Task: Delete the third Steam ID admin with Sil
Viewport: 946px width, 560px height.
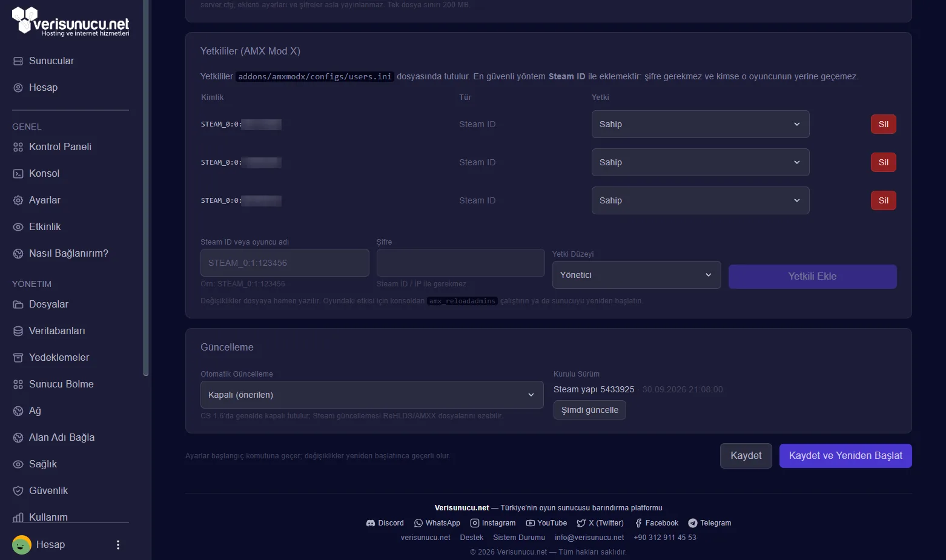Action: (884, 200)
